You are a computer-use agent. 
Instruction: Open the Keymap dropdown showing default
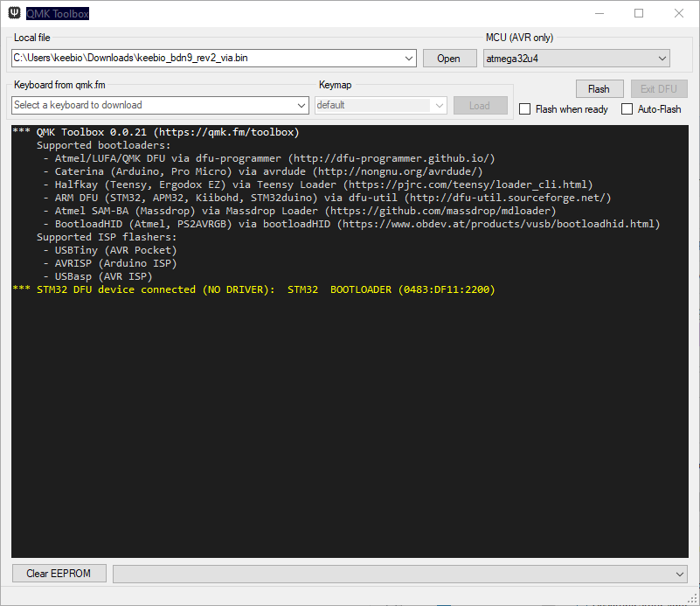click(x=381, y=105)
